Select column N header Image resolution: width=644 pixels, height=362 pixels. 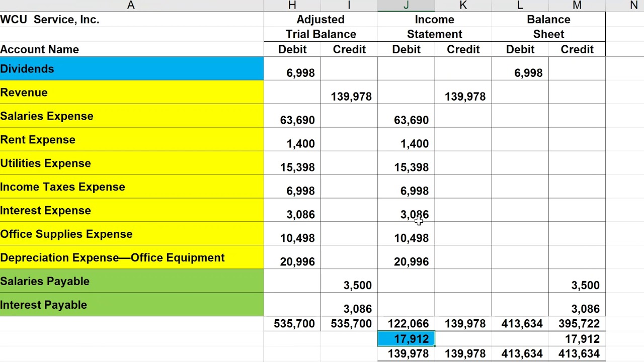pos(634,6)
